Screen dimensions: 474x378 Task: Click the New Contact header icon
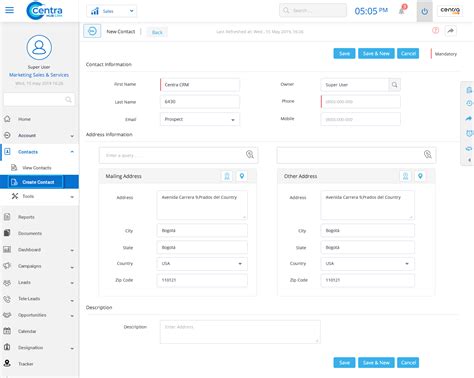[92, 31]
